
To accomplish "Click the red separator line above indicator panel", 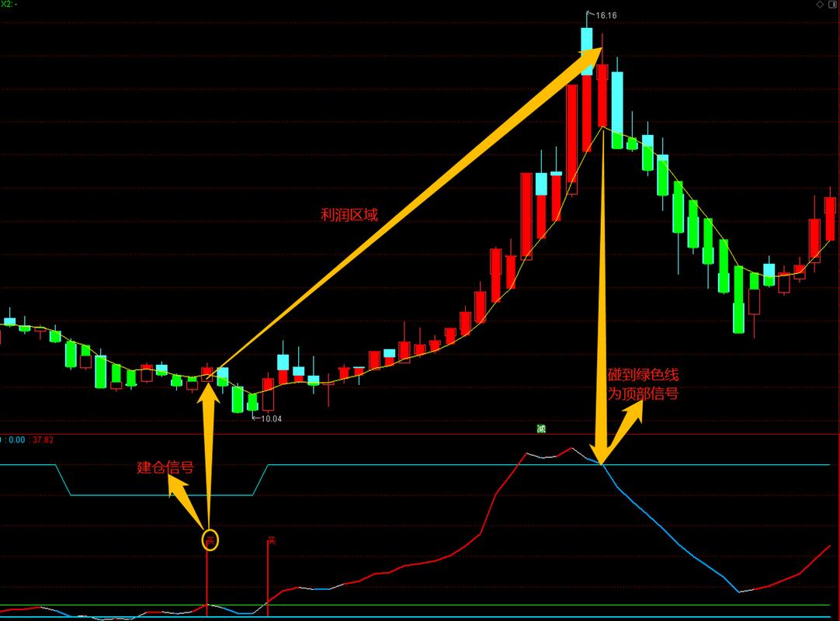I will point(419,434).
